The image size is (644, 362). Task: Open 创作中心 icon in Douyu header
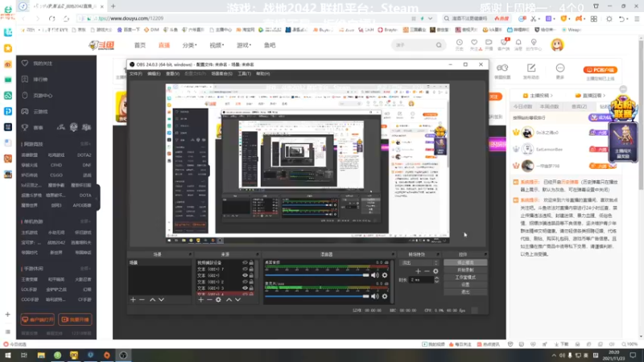(534, 44)
